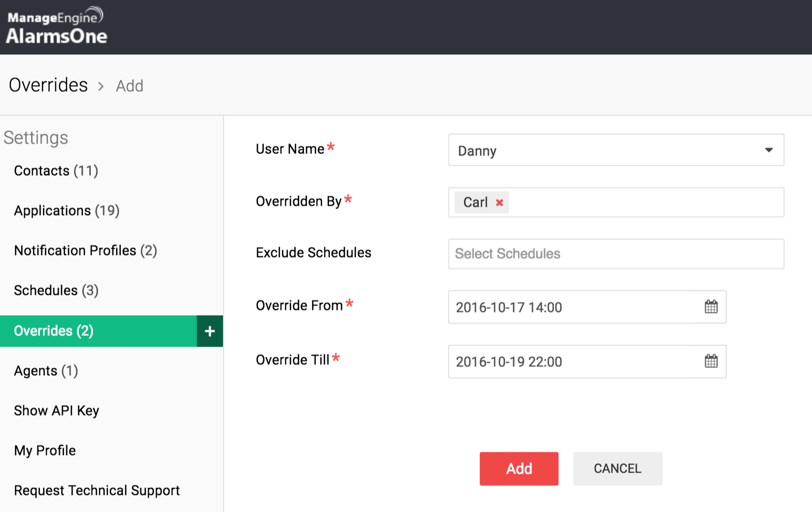Click the Override From date field
The image size is (812, 512).
[587, 307]
